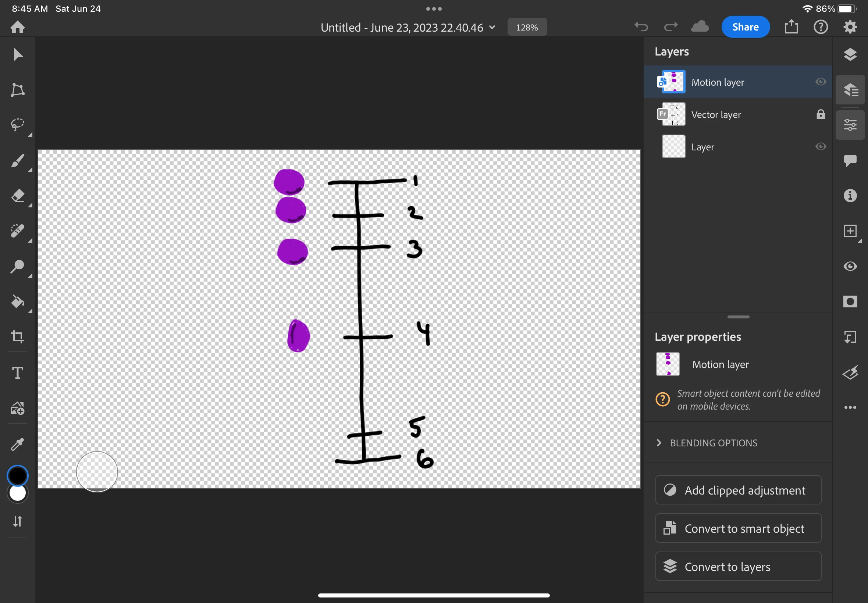Select the Eyedropper tool

tap(17, 444)
